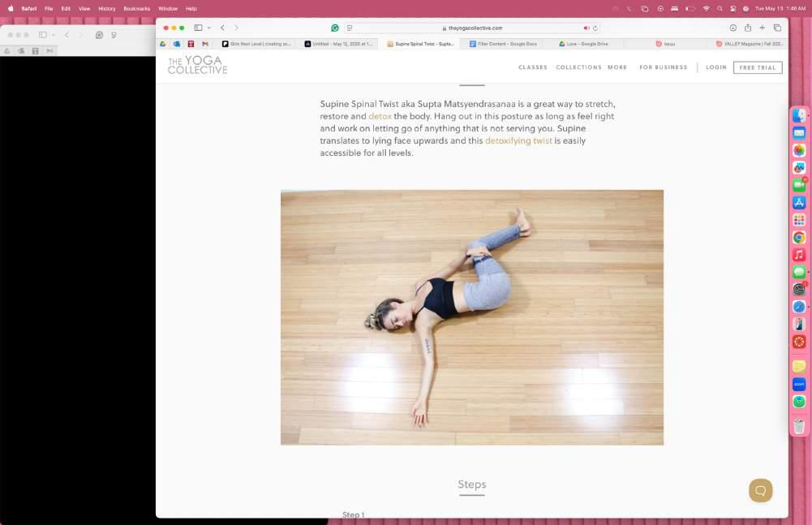Switch to the Love Google Drive tab
Screen dimensions: 812x525
tap(583, 44)
